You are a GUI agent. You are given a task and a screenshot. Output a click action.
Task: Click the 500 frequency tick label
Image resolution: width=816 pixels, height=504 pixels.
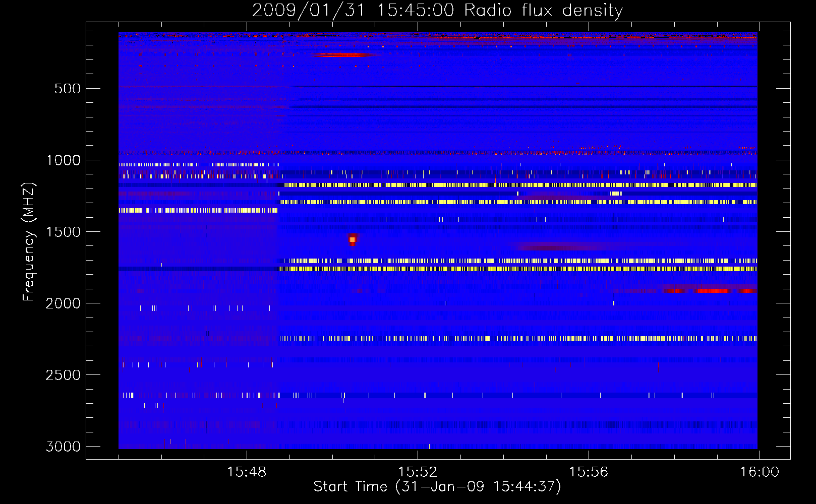tap(68, 89)
